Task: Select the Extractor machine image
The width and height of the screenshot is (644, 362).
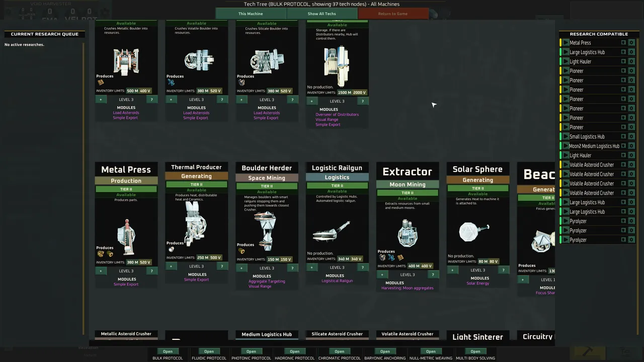Action: click(408, 233)
